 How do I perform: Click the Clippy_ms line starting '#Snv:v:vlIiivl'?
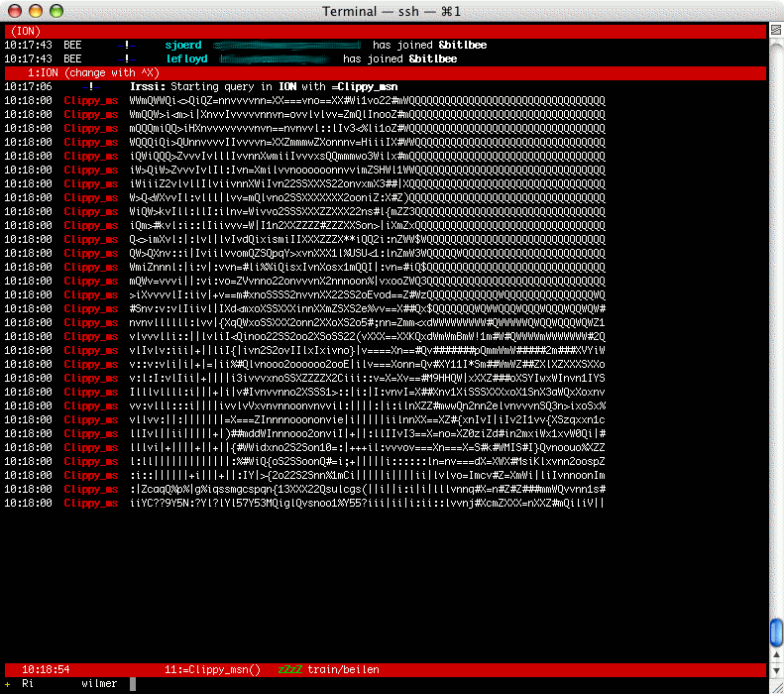pyautogui.click(x=304, y=308)
